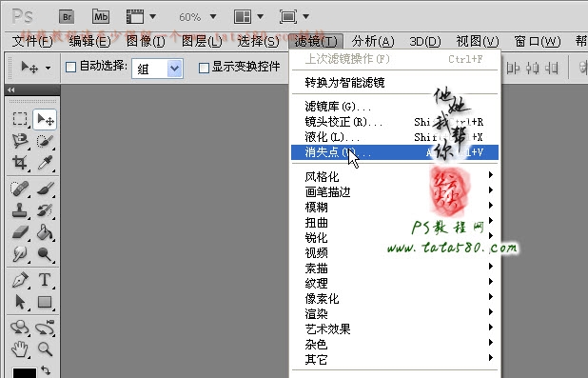This screenshot has width=588, height=378.
Task: Swap foreground and background colors
Action: 46,370
